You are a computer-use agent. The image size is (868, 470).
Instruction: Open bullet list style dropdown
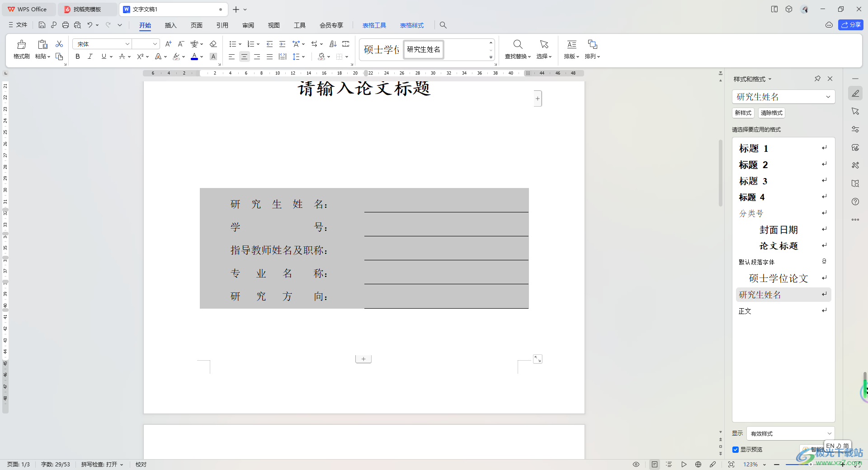point(240,44)
